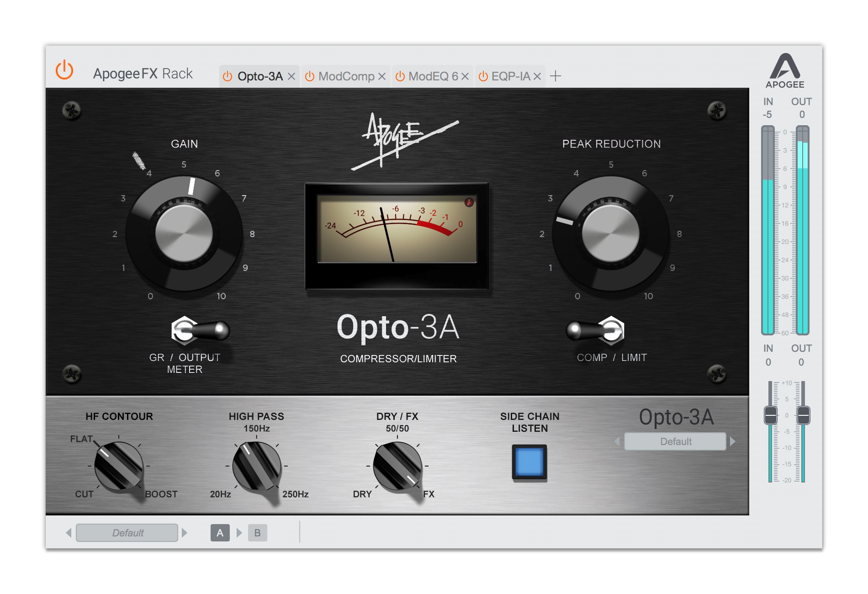Toggle the power icon on ModComp tab

coord(310,76)
